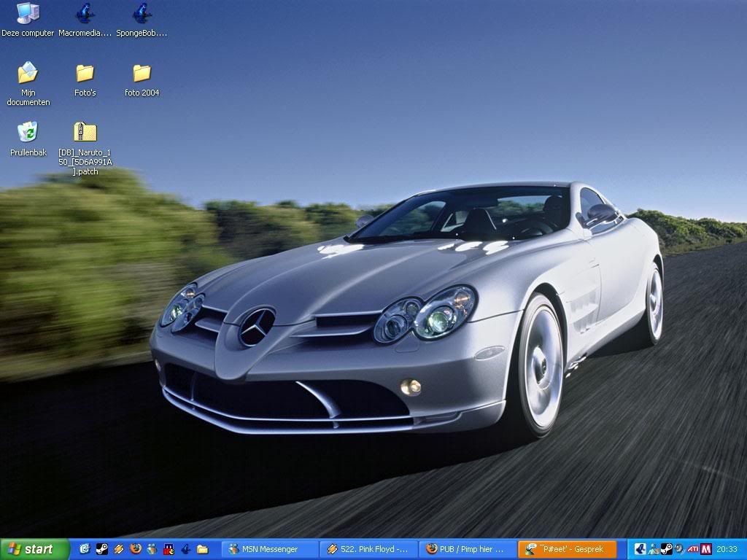
Task: Open the flashing 'P#eet' - Gesprek chat window
Action: point(566,550)
